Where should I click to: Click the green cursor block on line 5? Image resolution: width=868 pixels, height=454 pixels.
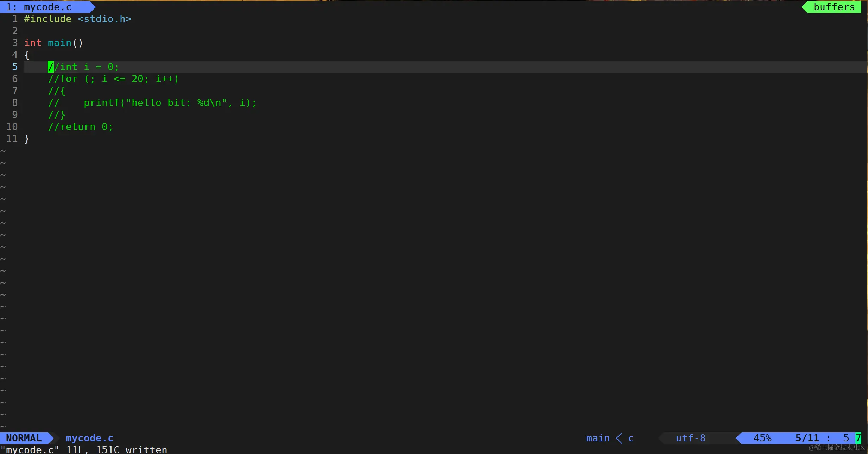pyautogui.click(x=51, y=67)
